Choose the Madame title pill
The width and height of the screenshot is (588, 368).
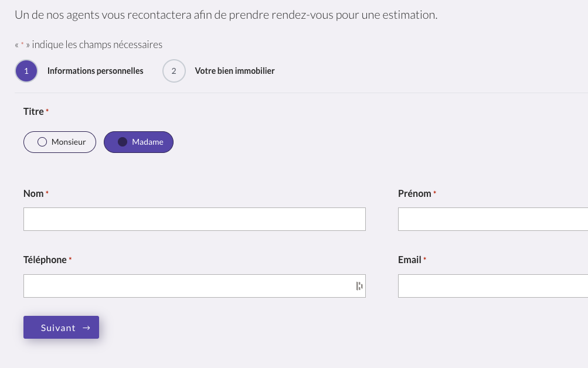point(139,142)
